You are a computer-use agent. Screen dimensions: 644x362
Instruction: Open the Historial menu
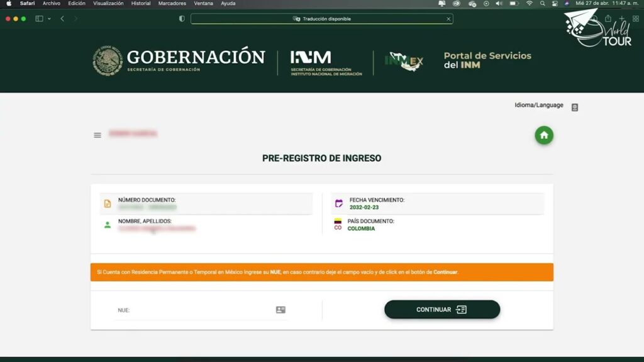tap(141, 3)
